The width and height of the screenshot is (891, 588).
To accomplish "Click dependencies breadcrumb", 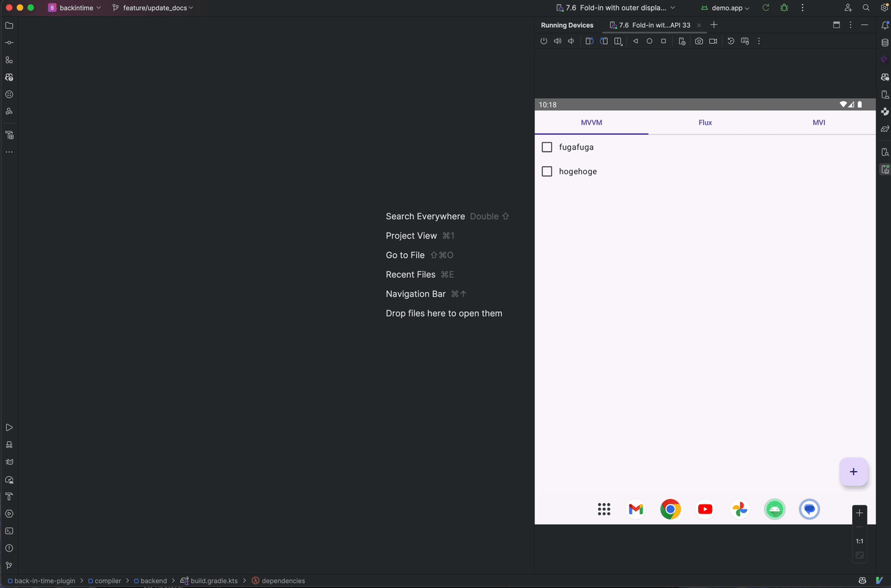I will [x=278, y=580].
